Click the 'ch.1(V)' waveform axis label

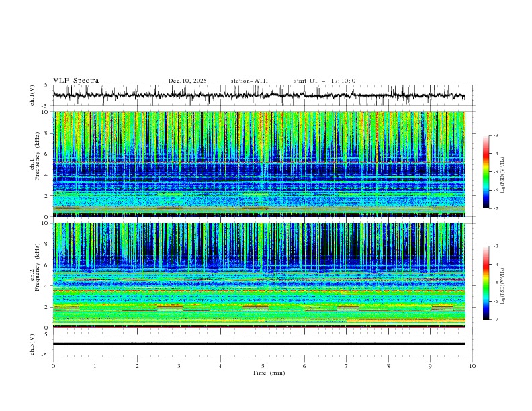point(32,95)
